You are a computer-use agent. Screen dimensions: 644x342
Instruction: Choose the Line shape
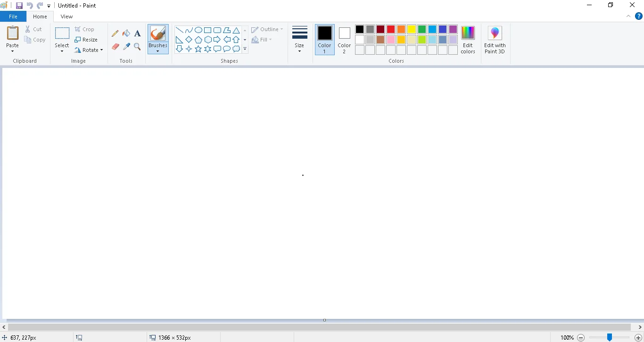tap(180, 30)
